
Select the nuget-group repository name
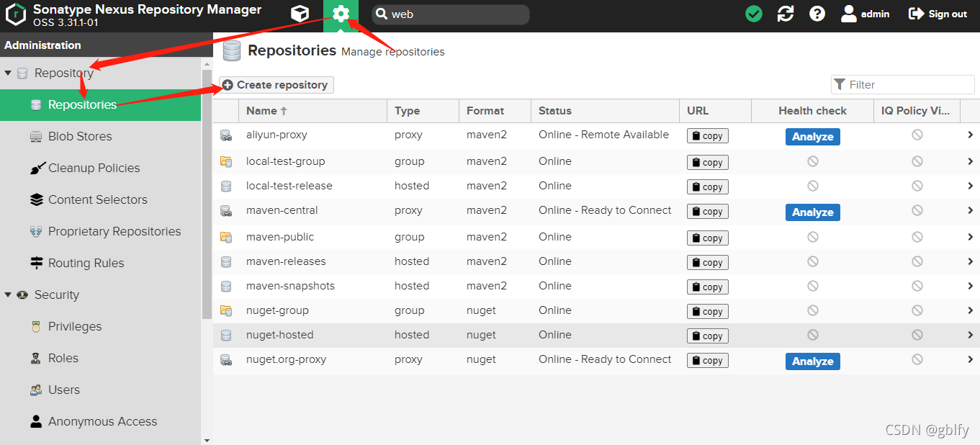click(x=277, y=310)
